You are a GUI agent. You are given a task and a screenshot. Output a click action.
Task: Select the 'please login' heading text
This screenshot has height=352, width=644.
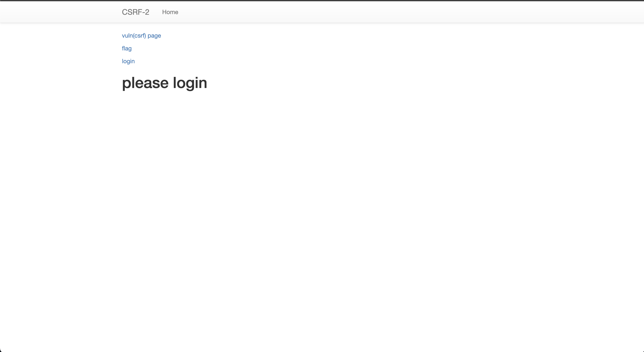click(x=164, y=83)
